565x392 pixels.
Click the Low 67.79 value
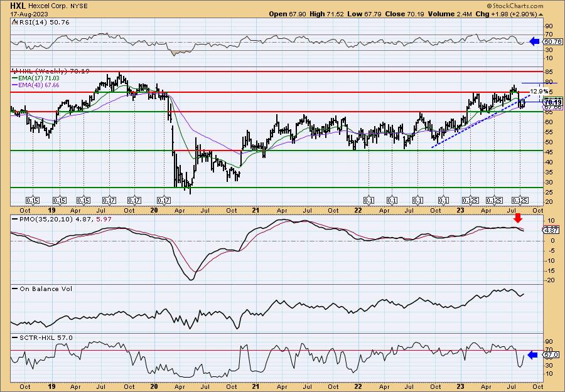(364, 14)
